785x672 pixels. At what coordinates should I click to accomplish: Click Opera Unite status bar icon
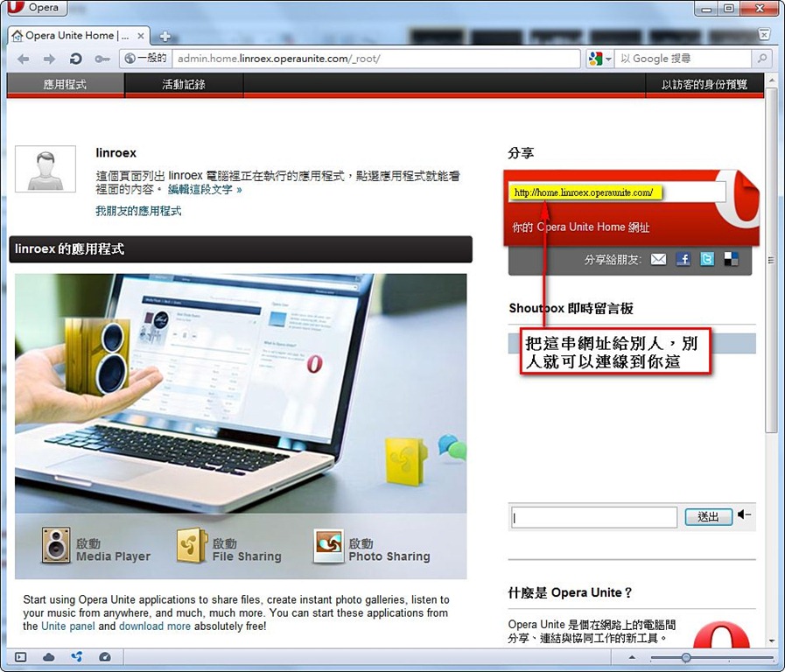click(77, 657)
